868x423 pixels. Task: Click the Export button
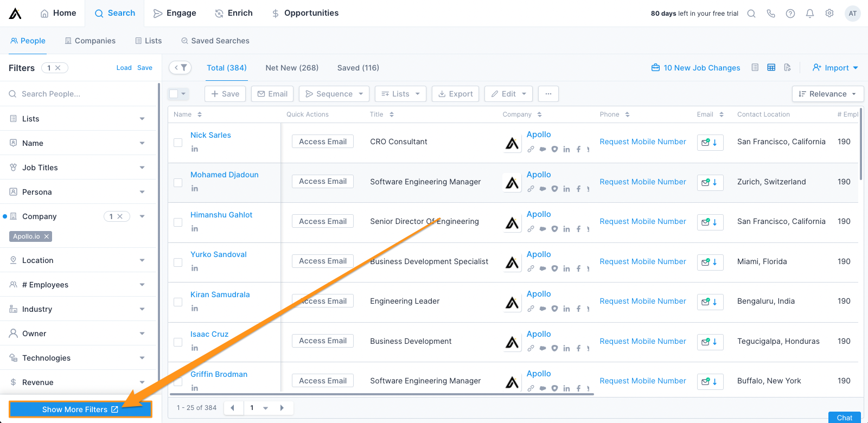click(456, 94)
